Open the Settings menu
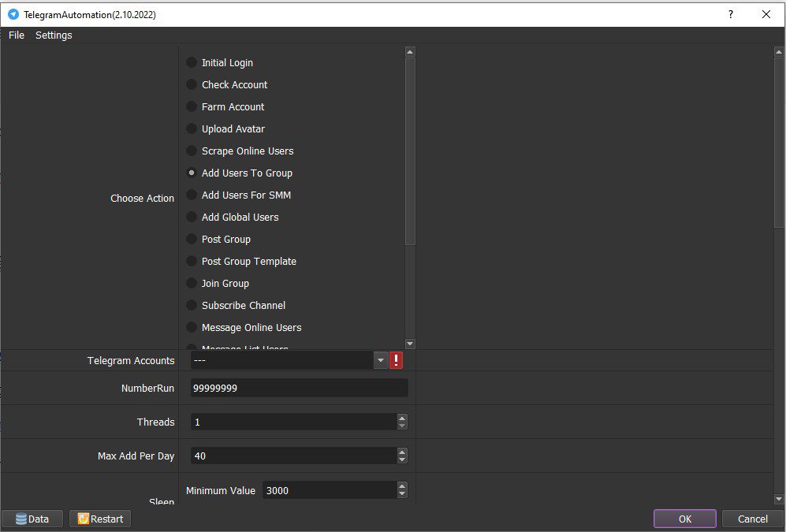This screenshot has height=532, width=786. click(54, 35)
